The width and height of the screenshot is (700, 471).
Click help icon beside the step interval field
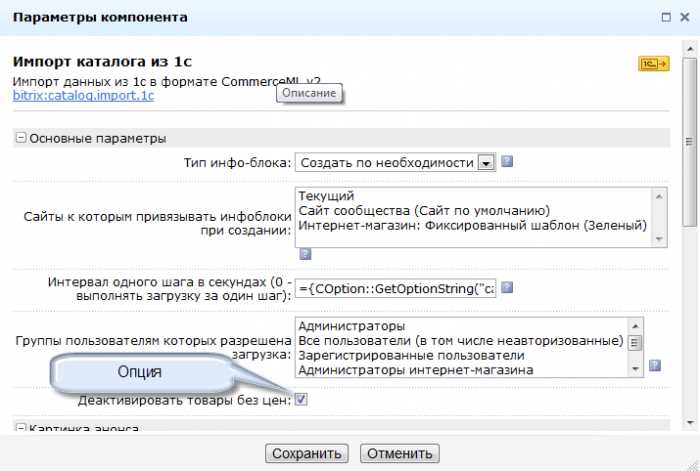coord(507,287)
